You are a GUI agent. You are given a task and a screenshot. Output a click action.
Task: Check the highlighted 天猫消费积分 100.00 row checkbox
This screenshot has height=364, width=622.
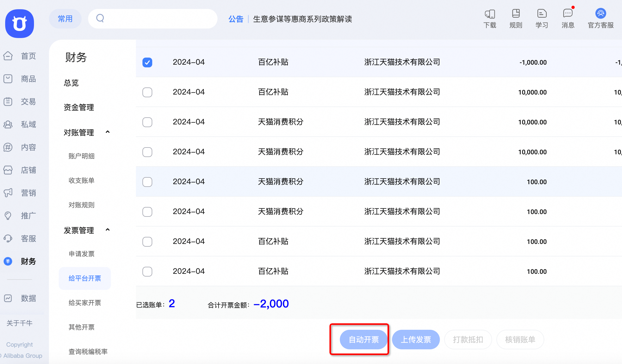[x=147, y=182]
